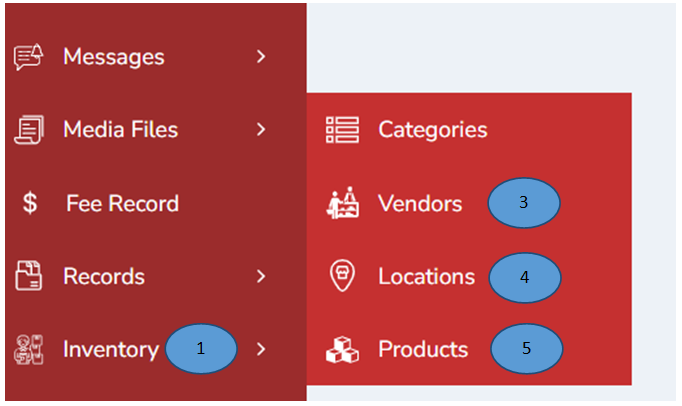This screenshot has height=406, width=682.
Task: Click the Records folder icon
Action: point(27,277)
